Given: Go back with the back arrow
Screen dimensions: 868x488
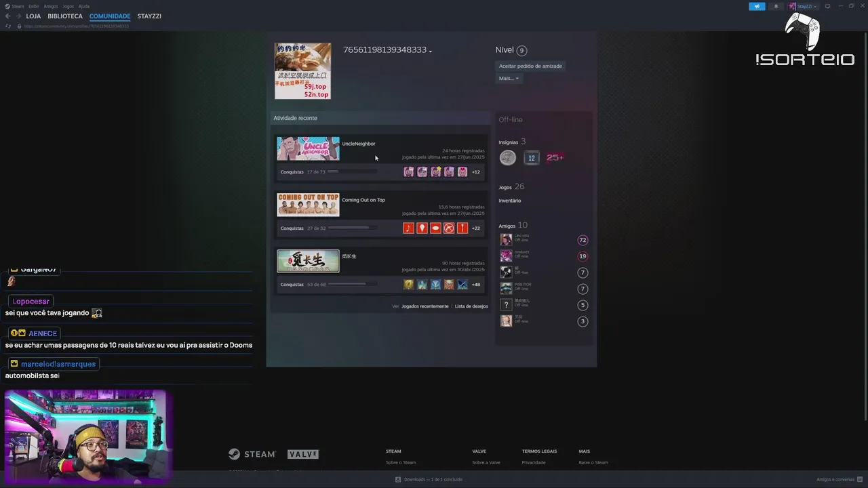Looking at the screenshot, I should pos(8,16).
